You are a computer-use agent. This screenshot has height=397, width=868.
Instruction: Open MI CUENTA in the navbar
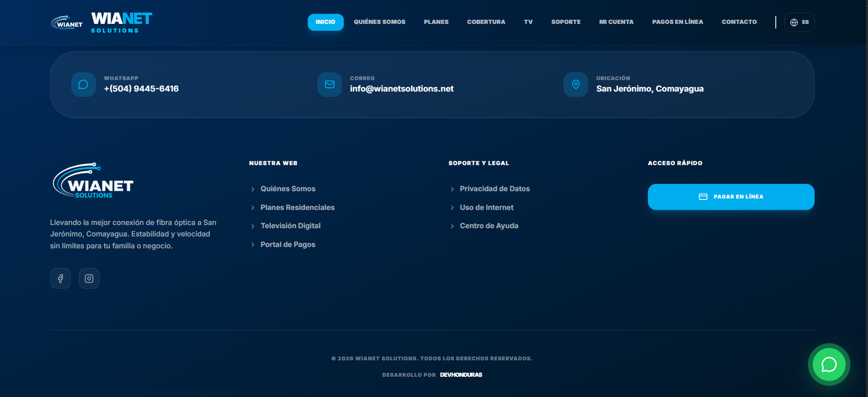[616, 22]
